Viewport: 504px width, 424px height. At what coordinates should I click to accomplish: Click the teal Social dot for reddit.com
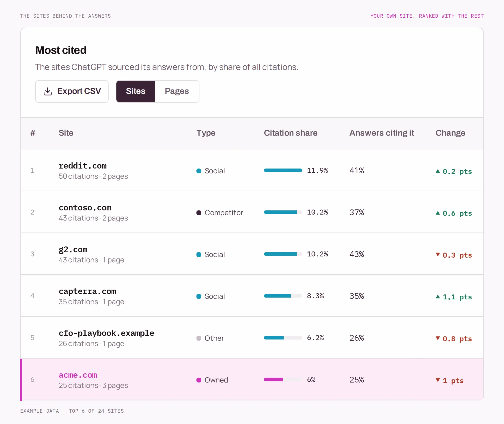pos(199,171)
